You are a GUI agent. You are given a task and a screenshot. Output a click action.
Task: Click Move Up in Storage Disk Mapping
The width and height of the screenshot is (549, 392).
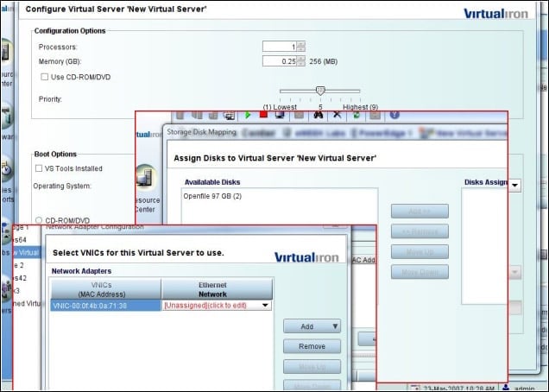(420, 252)
